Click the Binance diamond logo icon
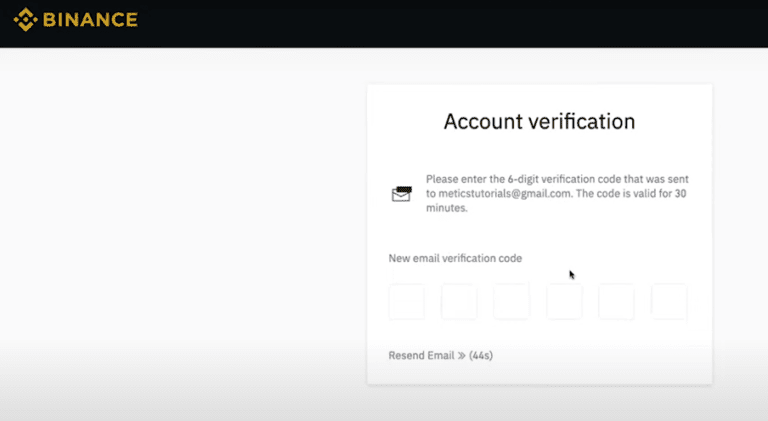Viewport: 768px width, 421px height. click(25, 20)
